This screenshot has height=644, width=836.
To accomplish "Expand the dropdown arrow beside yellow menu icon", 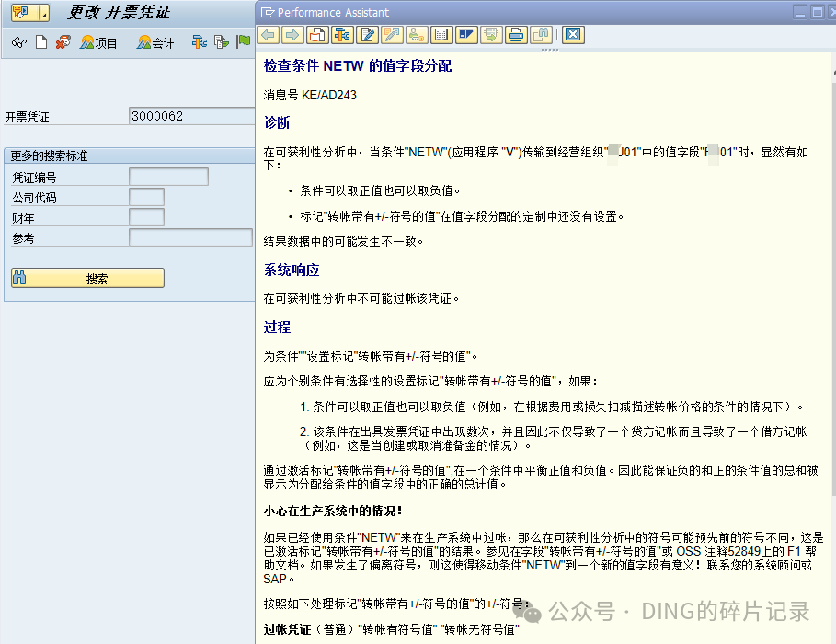I will pos(44,13).
